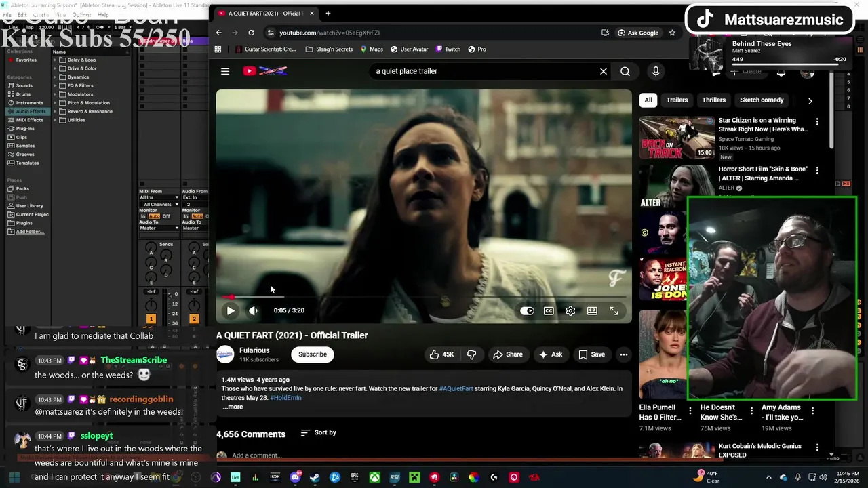Screen dimensions: 868x488
Task: Play the YouTube video
Action: click(231, 310)
